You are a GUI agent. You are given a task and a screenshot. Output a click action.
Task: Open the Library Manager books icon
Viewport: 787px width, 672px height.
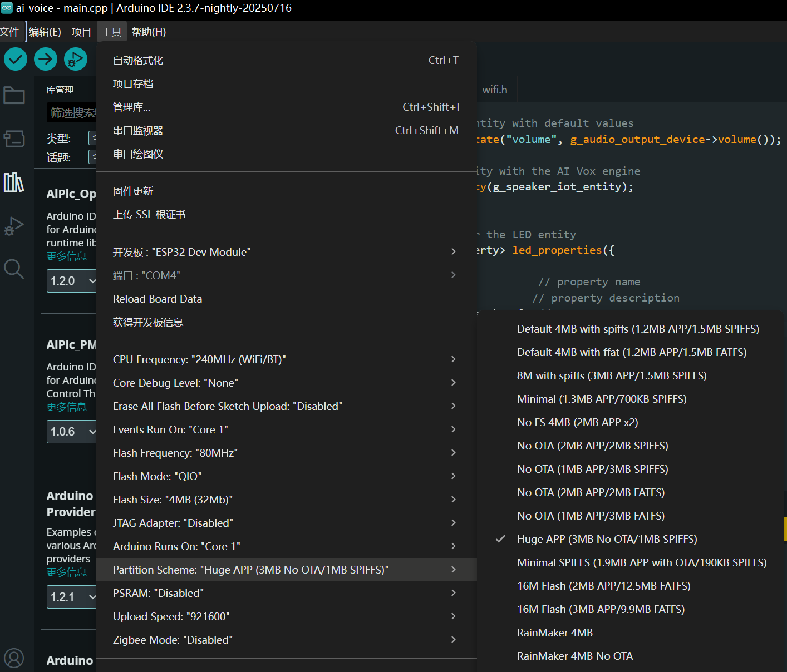pos(14,182)
